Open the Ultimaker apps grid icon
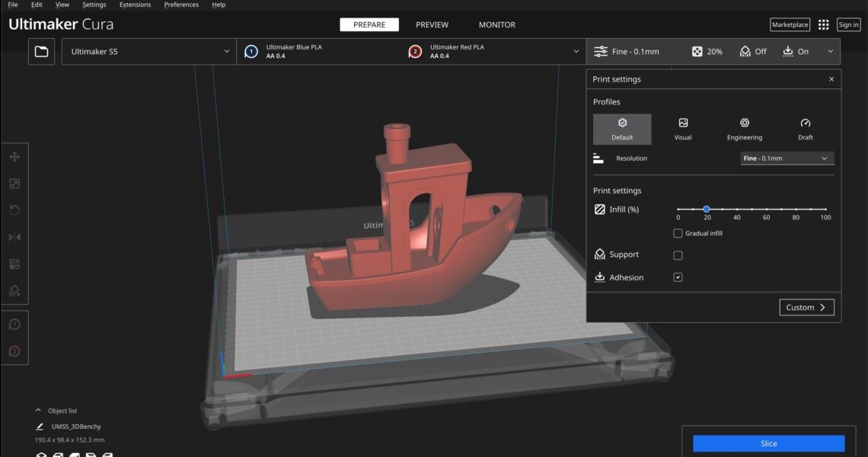 pyautogui.click(x=823, y=25)
